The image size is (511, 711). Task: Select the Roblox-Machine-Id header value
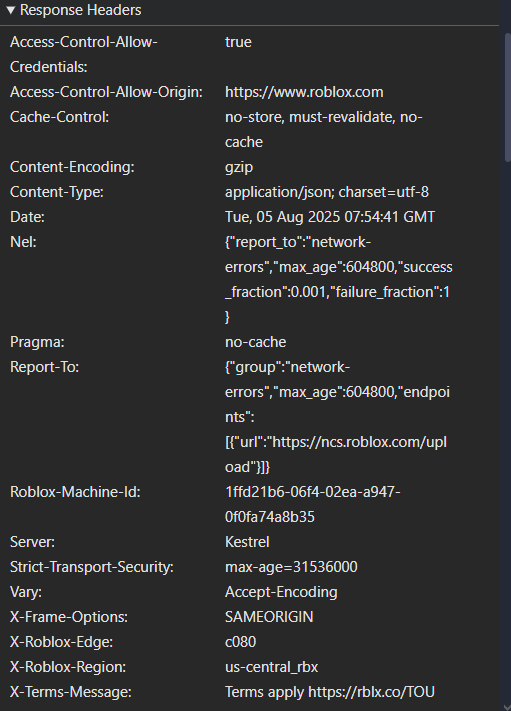click(312, 504)
